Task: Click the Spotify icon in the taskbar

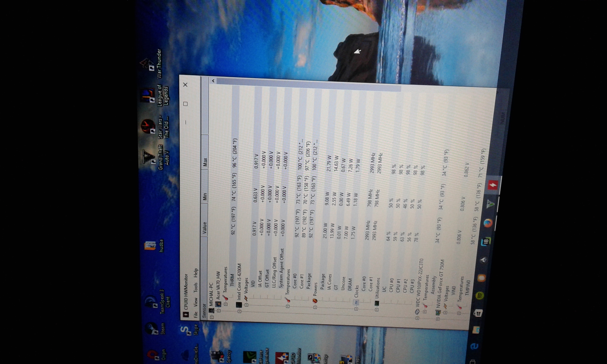Action: [480, 296]
